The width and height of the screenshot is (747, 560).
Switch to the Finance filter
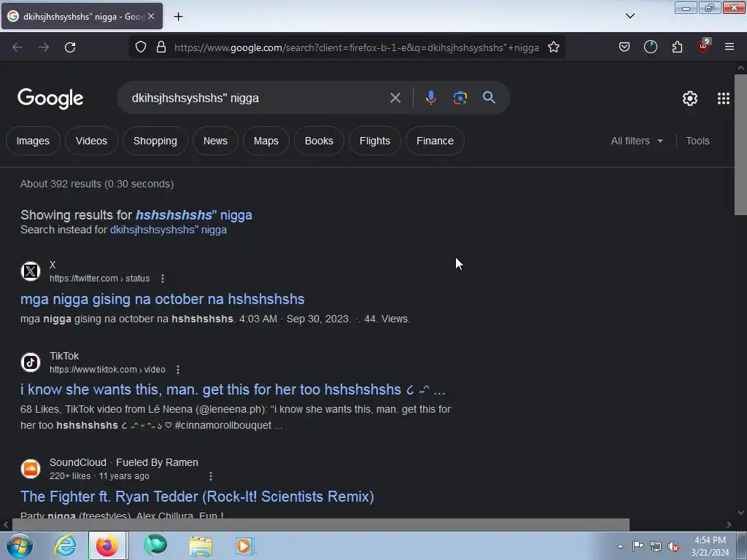pyautogui.click(x=435, y=141)
